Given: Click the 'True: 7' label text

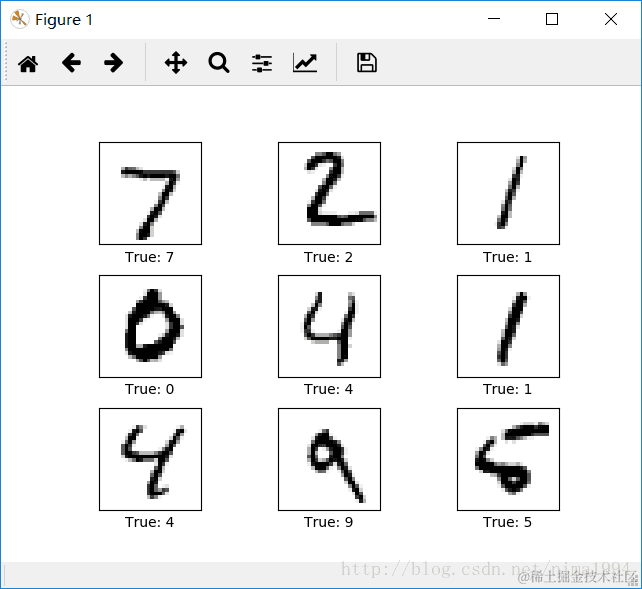Looking at the screenshot, I should (149, 257).
